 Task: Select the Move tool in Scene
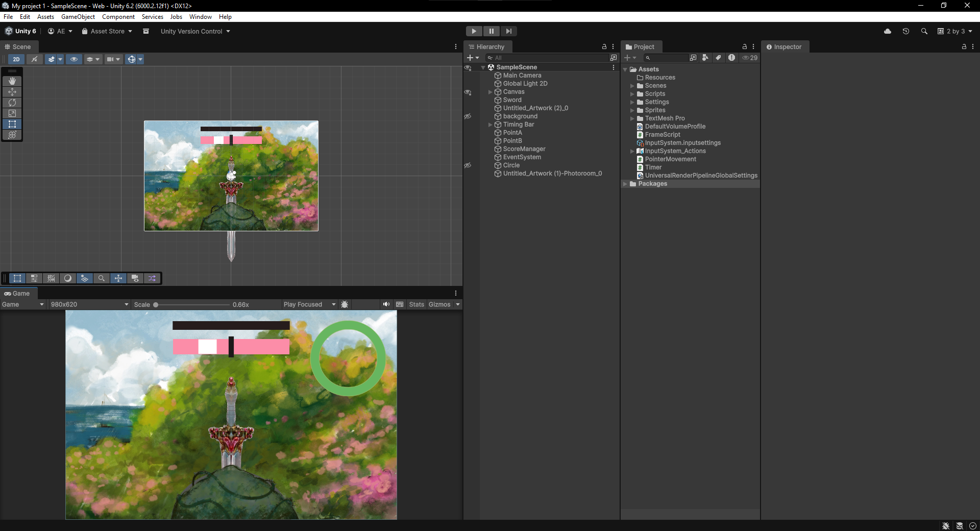(x=12, y=92)
